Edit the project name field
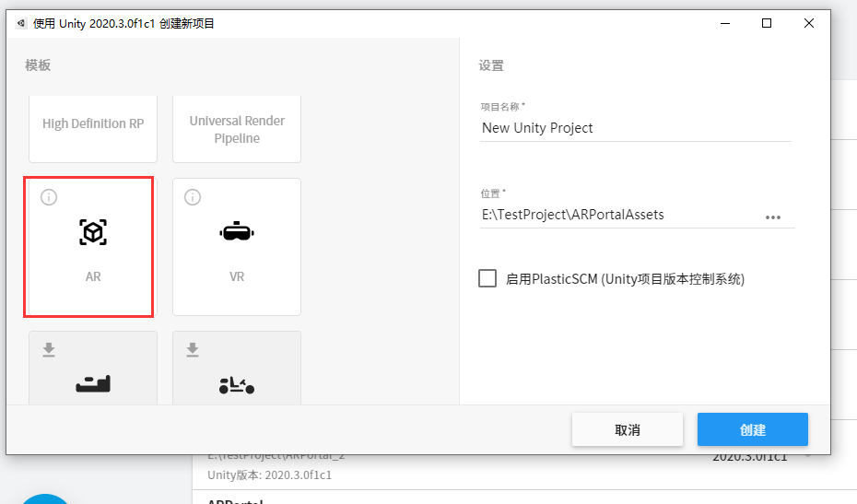This screenshot has width=857, height=504. point(636,128)
